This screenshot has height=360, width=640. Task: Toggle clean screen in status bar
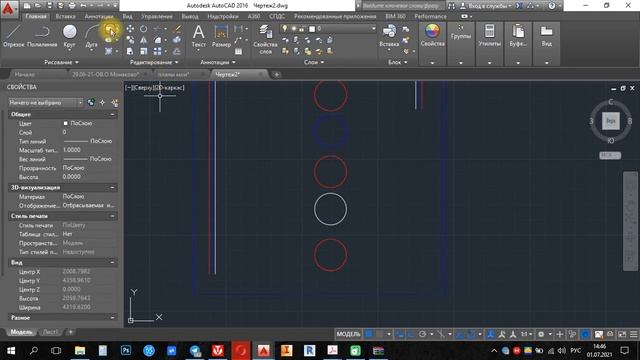click(622, 334)
